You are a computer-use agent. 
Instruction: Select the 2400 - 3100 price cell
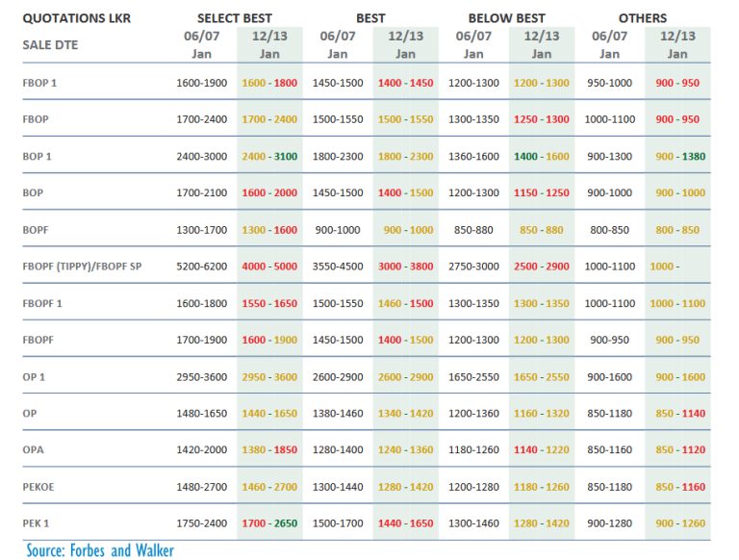(x=270, y=157)
